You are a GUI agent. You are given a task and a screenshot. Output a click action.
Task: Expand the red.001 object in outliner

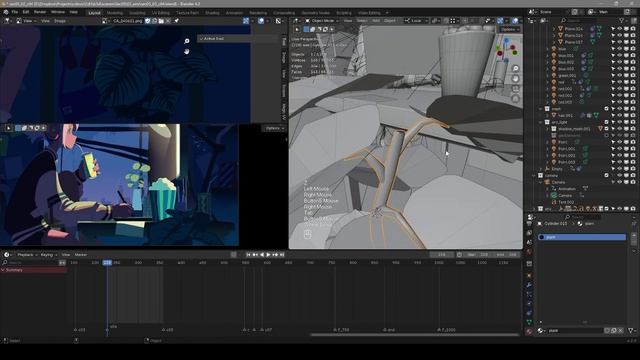[548, 89]
